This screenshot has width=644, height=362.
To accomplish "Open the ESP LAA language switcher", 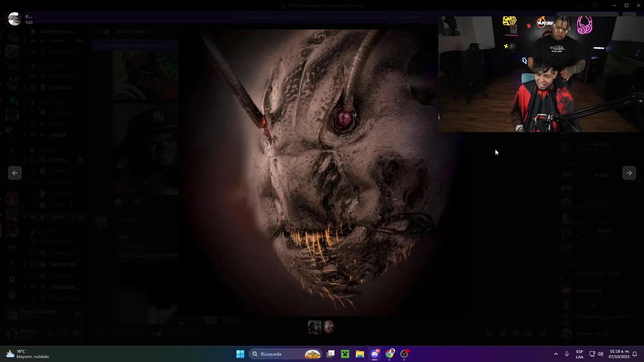I will pos(580,354).
